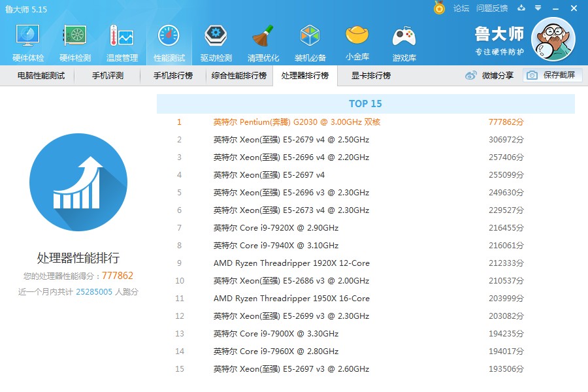Viewport: 588px width, 392px height.
Task: Select the Core i9-7940X row
Action: pos(366,246)
